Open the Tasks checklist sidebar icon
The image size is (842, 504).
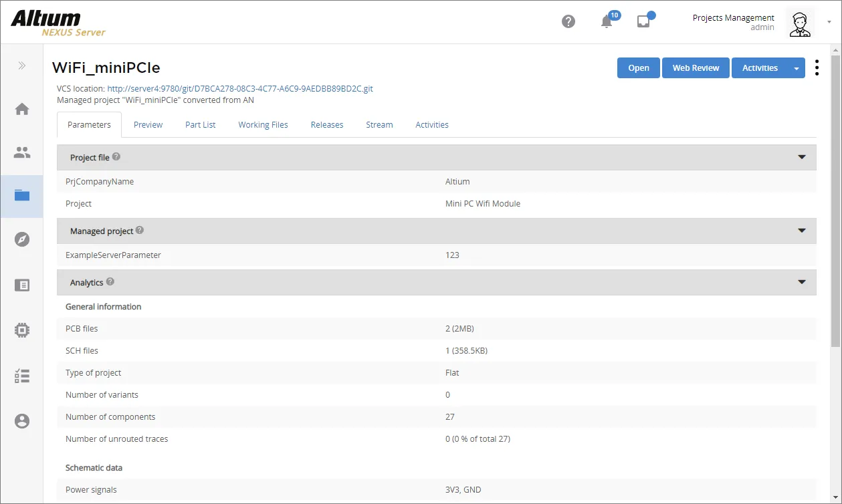click(22, 376)
